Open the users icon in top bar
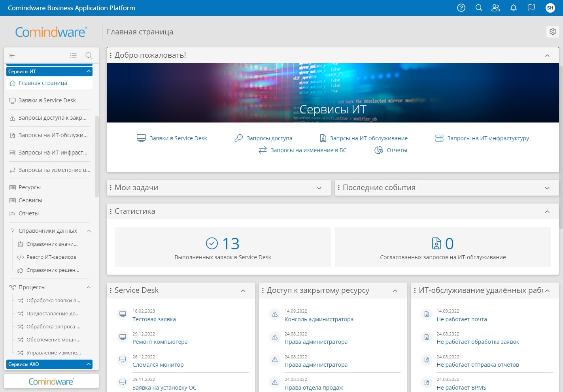 click(496, 8)
